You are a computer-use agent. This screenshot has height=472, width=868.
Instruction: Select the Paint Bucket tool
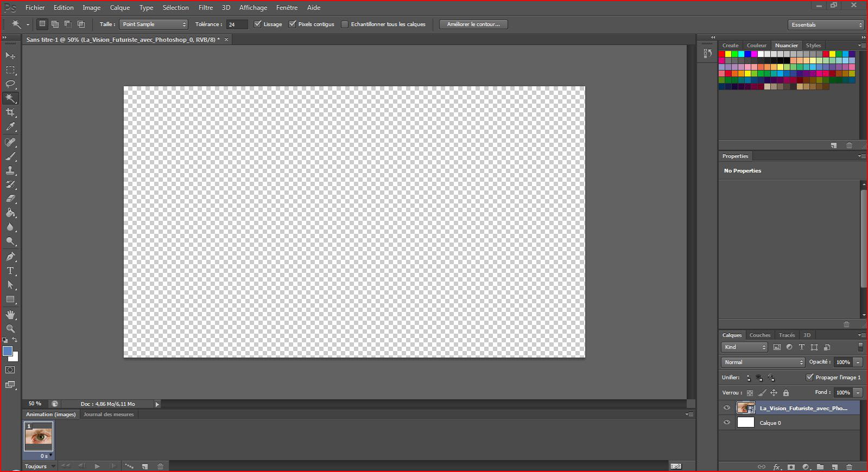[10, 213]
